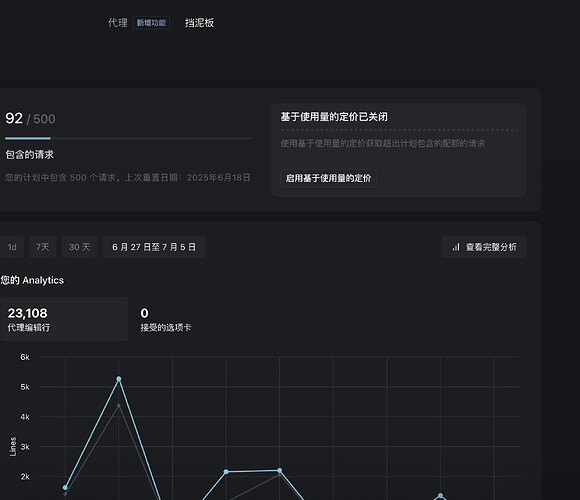The image size is (580, 500).
Task: Open 查看完整分析 full analytics
Action: click(x=484, y=247)
